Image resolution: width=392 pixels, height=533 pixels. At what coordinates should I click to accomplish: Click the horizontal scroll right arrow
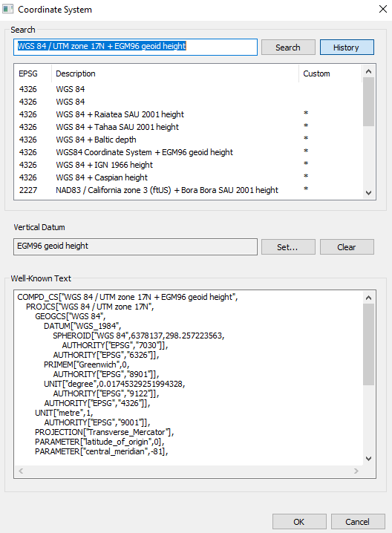pos(356,471)
